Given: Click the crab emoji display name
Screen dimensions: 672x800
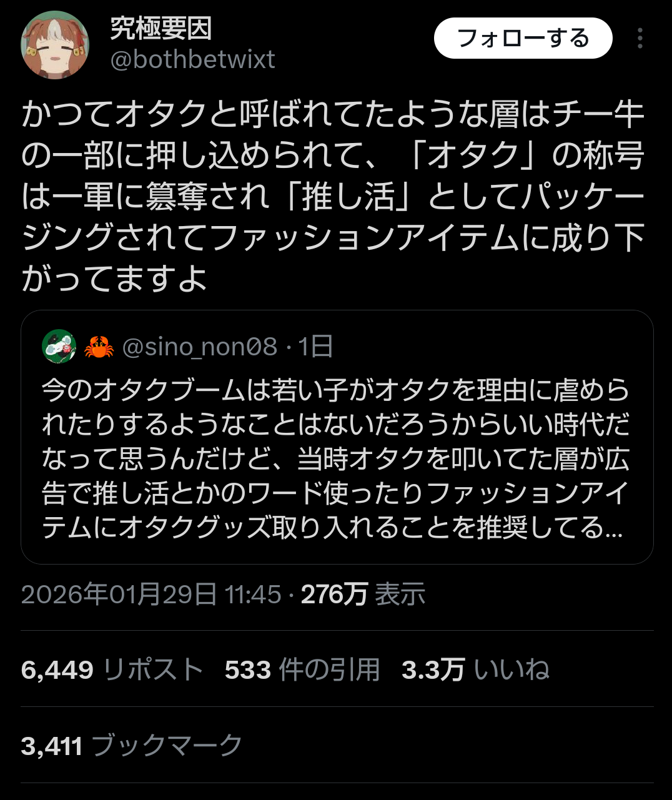Looking at the screenshot, I should coord(99,347).
